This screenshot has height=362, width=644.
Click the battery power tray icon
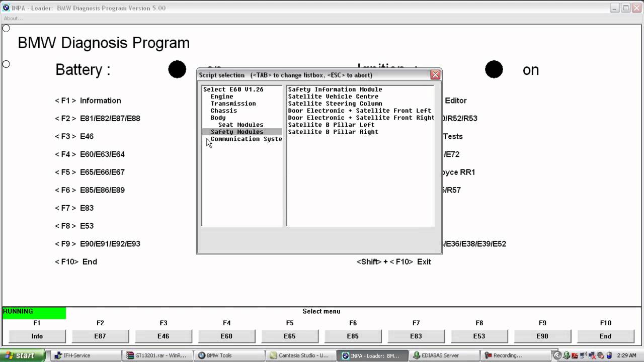pyautogui.click(x=609, y=355)
